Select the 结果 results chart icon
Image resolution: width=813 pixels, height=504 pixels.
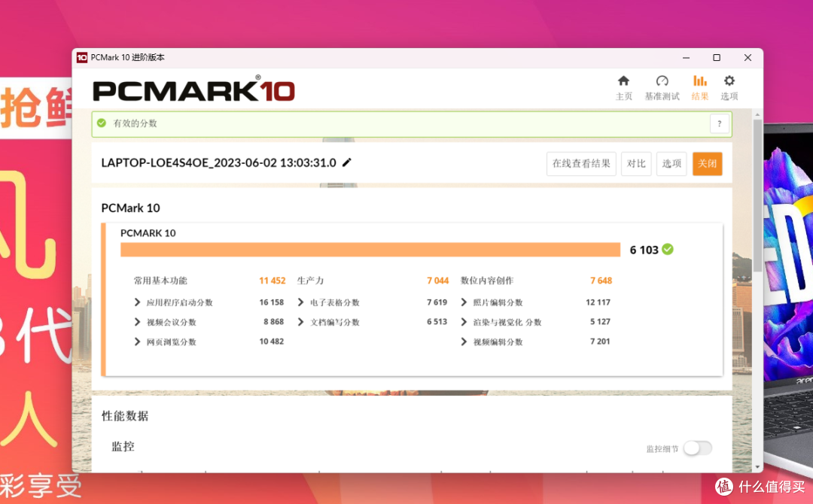[x=700, y=80]
